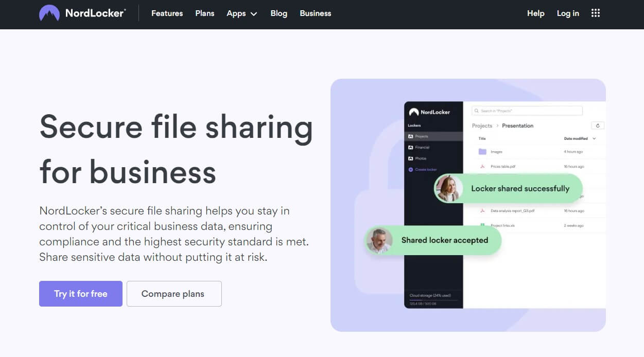Click the Projects breadcrumb in the app preview
Screen dimensions: 644x357
coord(482,126)
